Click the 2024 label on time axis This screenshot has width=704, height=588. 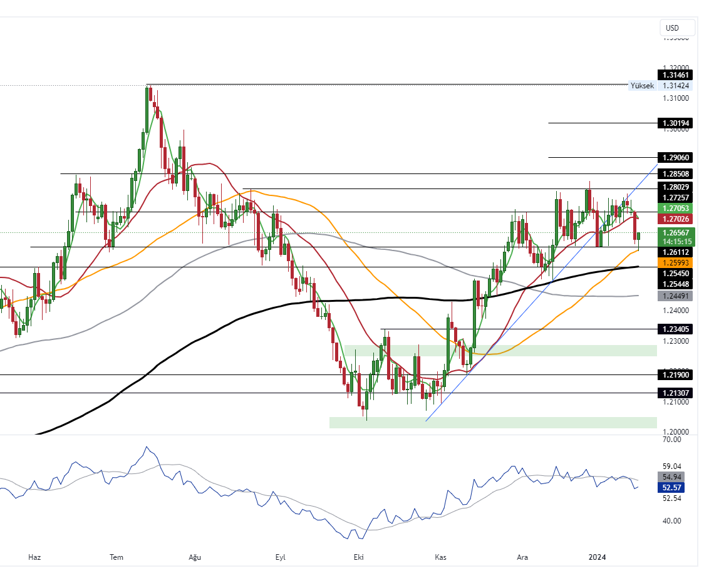pyautogui.click(x=597, y=557)
